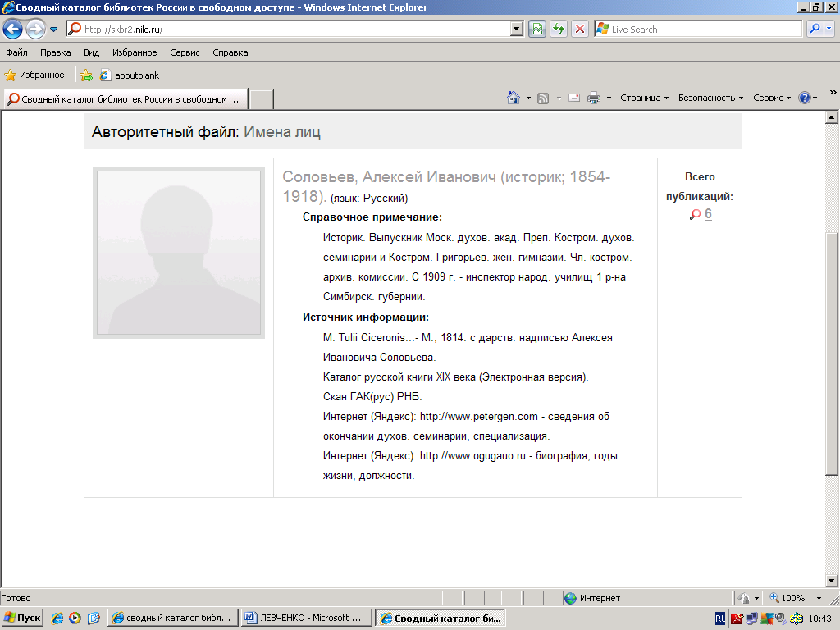
Task: Click the Live Search input box
Action: coord(698,29)
